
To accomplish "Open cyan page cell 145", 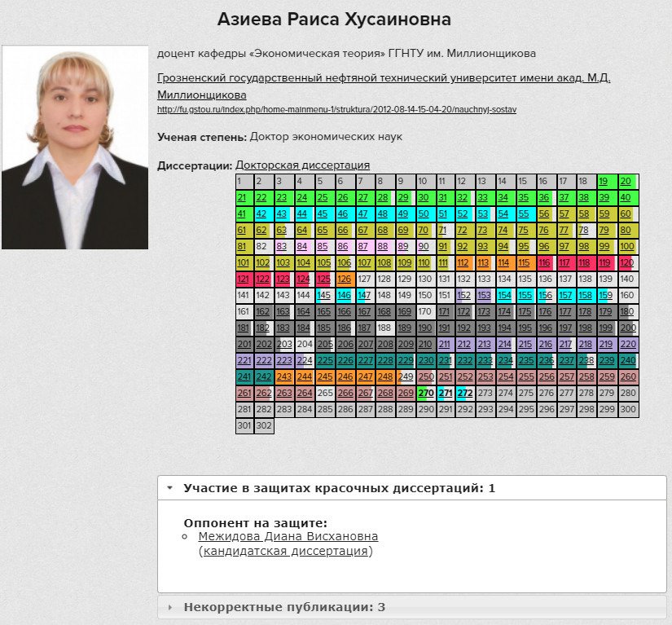I will coord(325,295).
